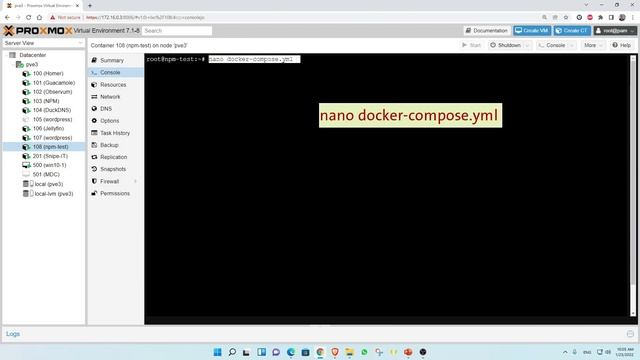Image resolution: width=640 pixels, height=360 pixels.
Task: Select VM 501 (MDC)
Action: (46, 175)
